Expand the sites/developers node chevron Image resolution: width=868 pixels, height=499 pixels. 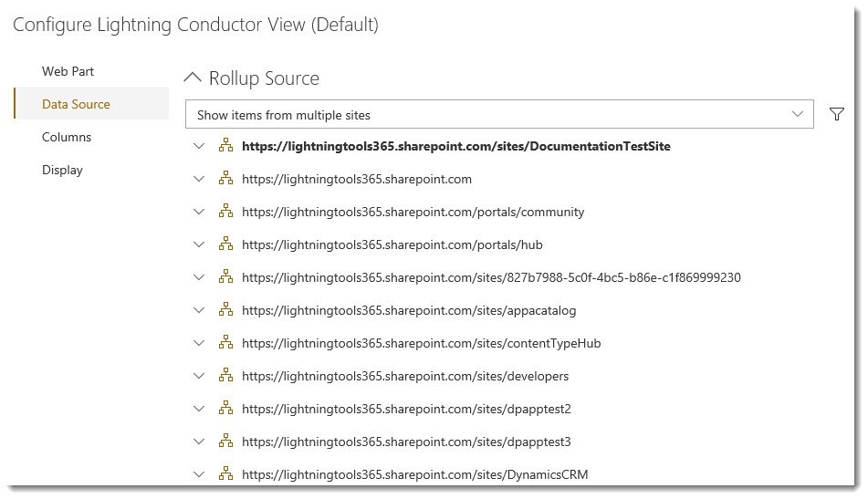tap(199, 376)
